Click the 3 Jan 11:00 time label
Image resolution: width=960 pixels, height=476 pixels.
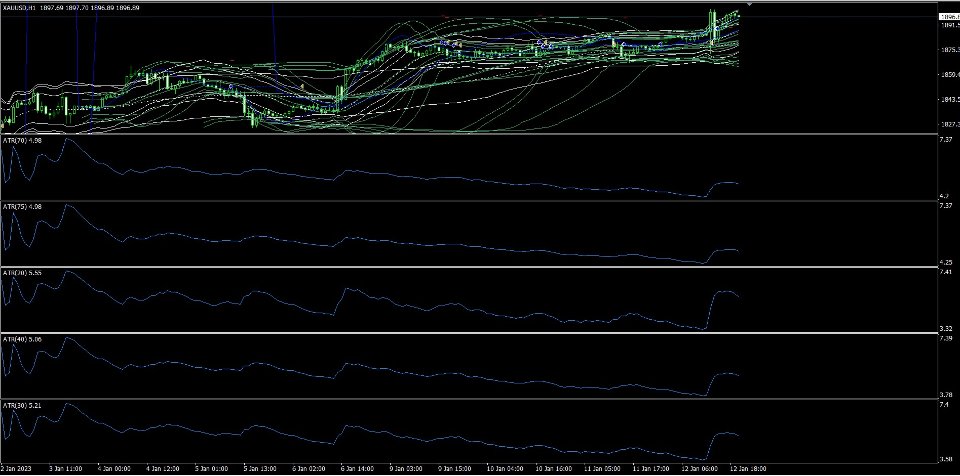65,469
